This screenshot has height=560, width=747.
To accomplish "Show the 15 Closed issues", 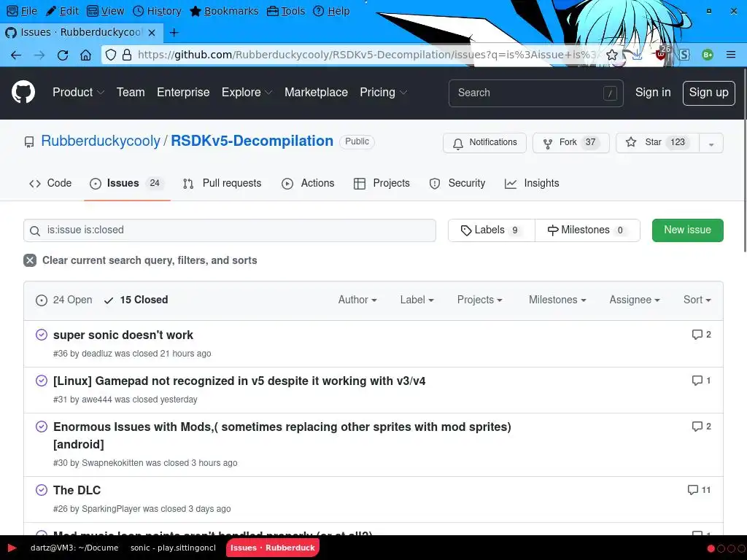I will 136,300.
